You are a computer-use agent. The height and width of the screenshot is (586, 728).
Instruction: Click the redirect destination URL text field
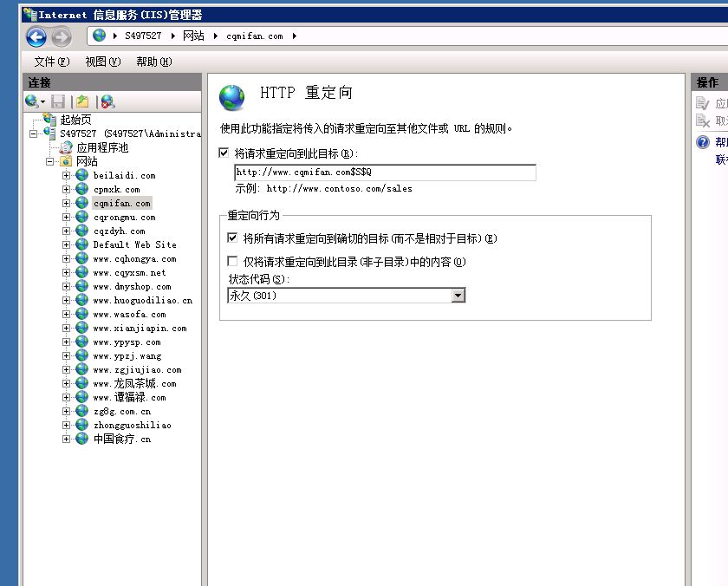(x=385, y=173)
